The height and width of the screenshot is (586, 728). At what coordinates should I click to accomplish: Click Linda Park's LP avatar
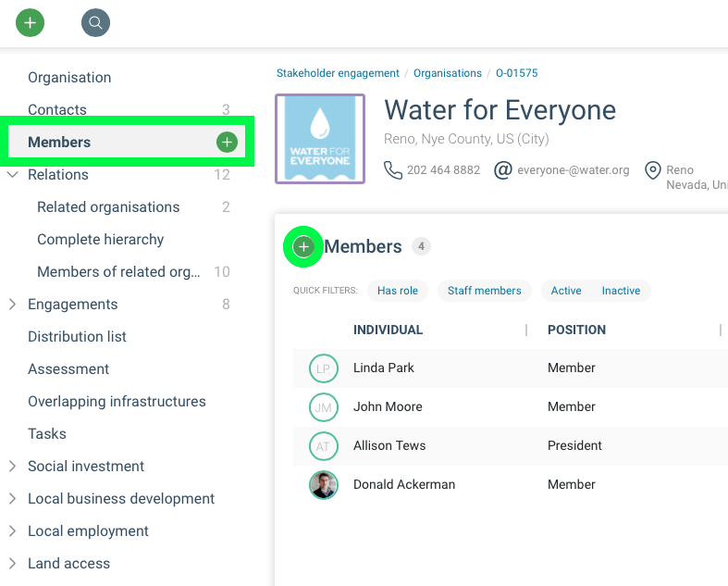pyautogui.click(x=323, y=368)
